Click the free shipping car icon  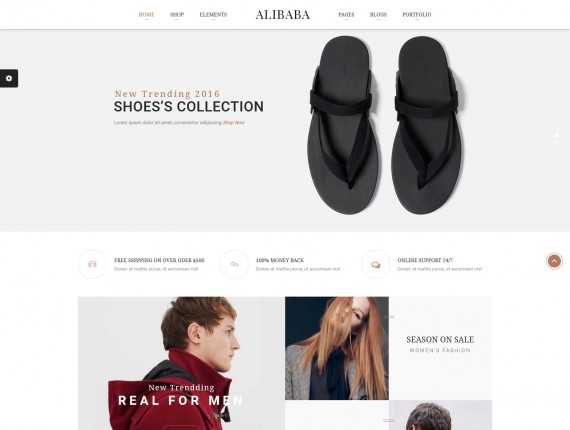(92, 264)
